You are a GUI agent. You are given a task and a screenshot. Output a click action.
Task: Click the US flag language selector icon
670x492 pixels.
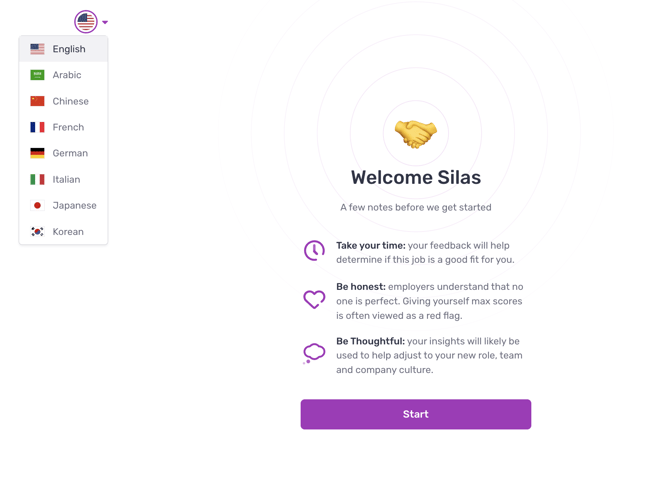(86, 21)
